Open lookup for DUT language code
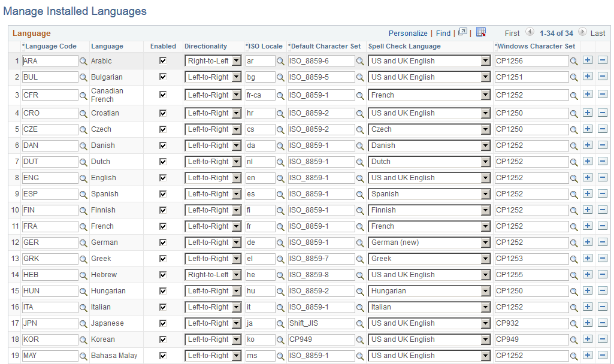Image resolution: width=614 pixels, height=364 pixels. [83, 162]
